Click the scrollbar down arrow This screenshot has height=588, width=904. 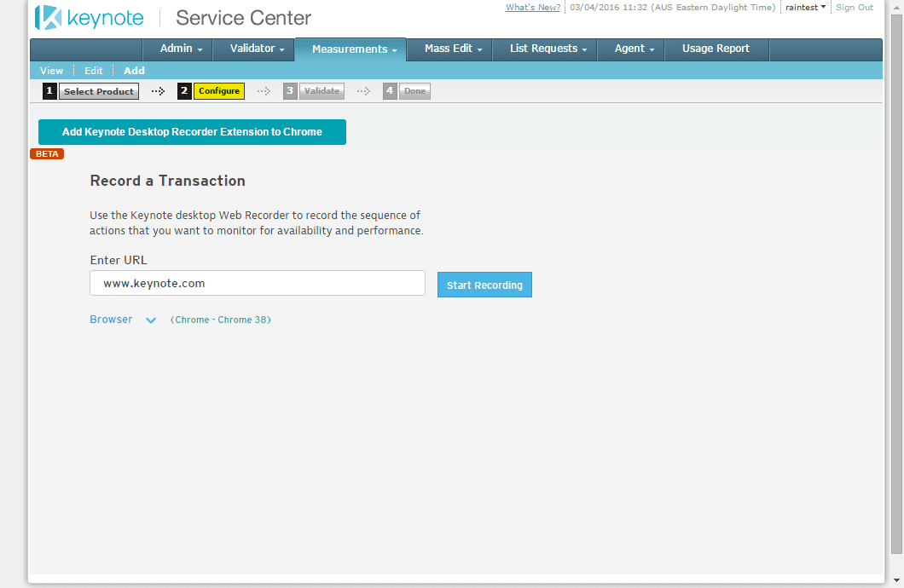[x=896, y=580]
